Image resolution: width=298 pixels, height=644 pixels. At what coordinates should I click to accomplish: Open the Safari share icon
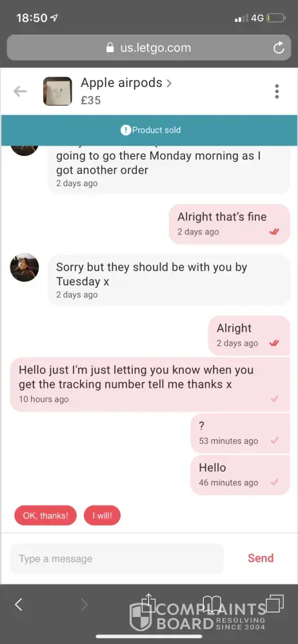[x=148, y=604]
